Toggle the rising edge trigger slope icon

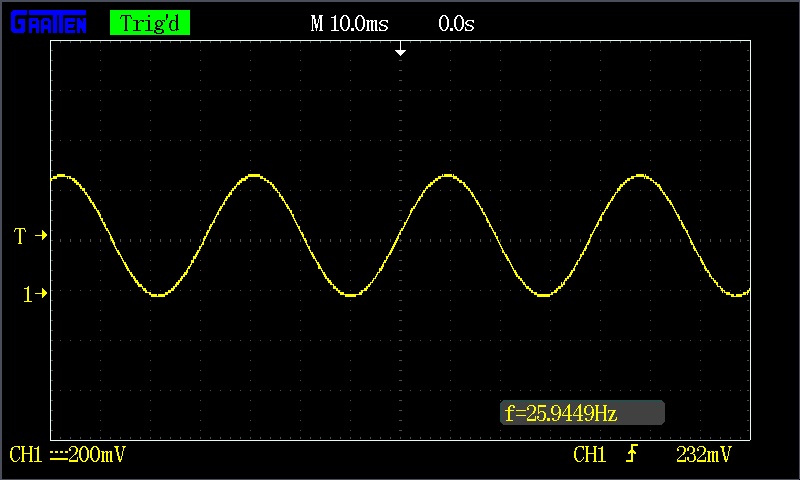click(631, 455)
